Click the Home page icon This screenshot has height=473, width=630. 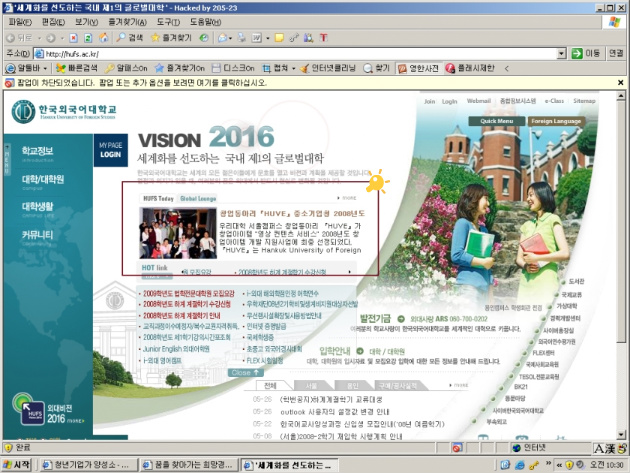coord(103,38)
